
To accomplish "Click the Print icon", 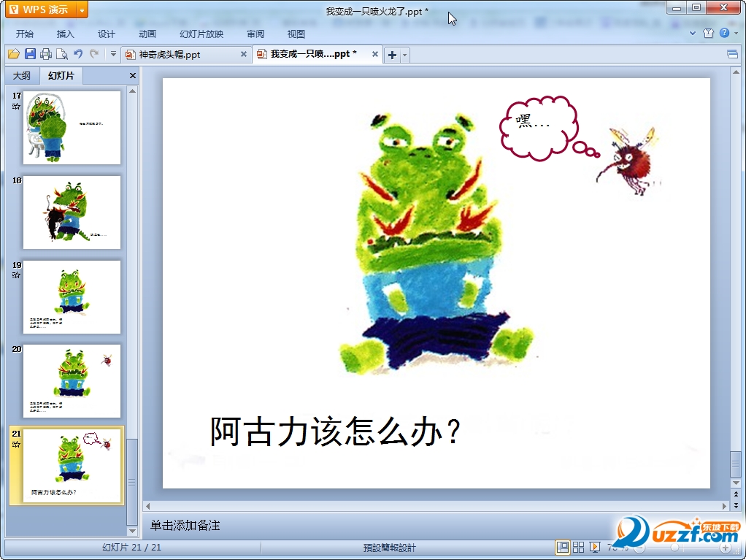I will pyautogui.click(x=46, y=54).
